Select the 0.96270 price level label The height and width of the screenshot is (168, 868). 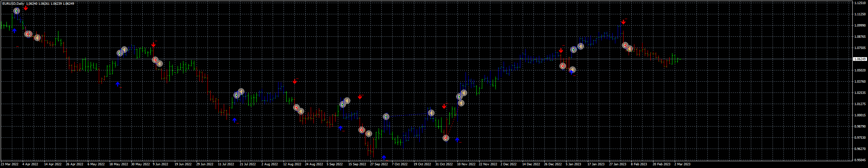tap(860, 149)
